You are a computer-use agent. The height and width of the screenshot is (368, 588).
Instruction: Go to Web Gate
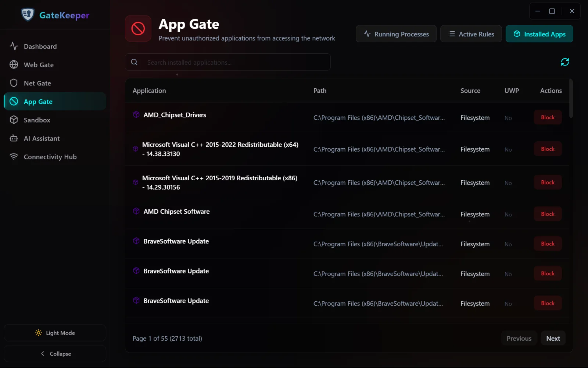(x=55, y=65)
